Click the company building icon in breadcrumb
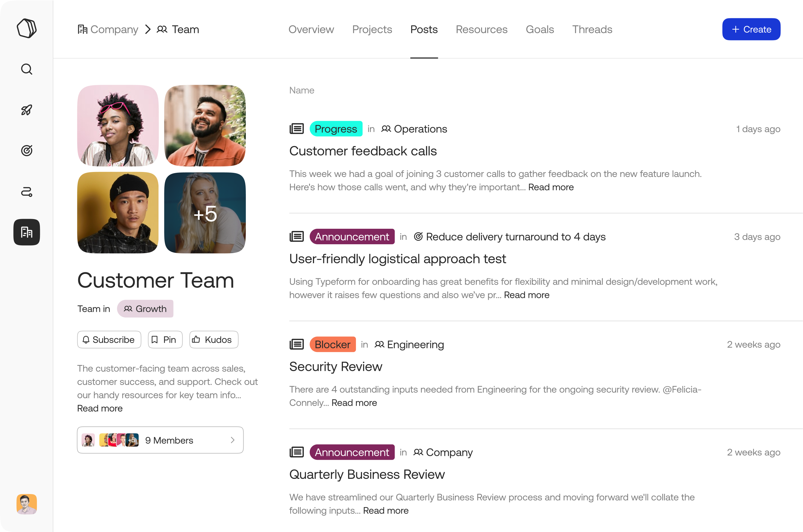 point(83,29)
